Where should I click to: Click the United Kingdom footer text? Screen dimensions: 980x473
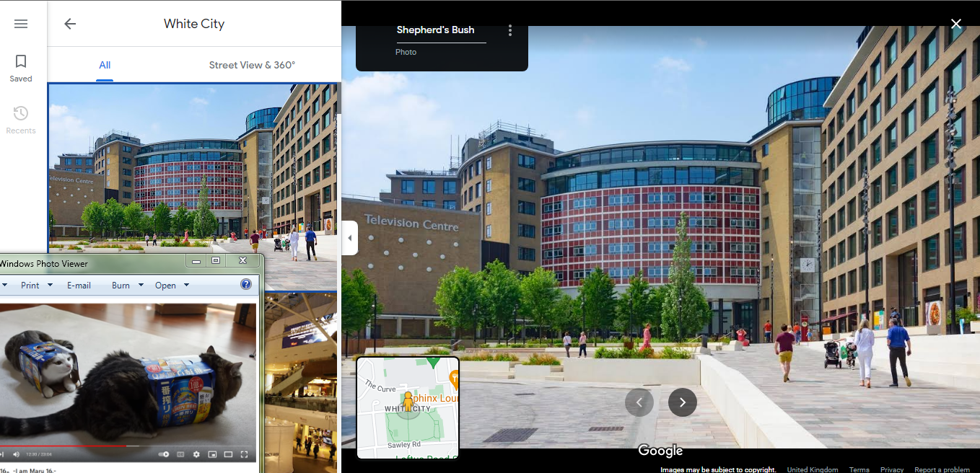pos(813,469)
